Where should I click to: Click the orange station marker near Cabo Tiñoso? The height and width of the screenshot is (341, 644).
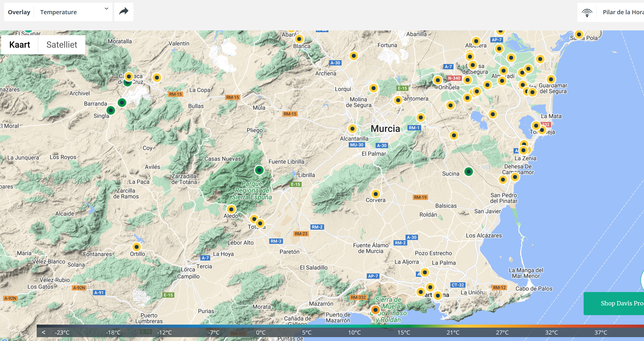[x=375, y=310]
